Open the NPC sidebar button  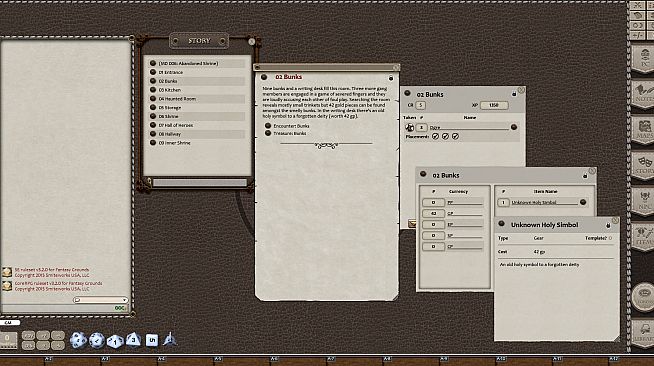pyautogui.click(x=644, y=201)
